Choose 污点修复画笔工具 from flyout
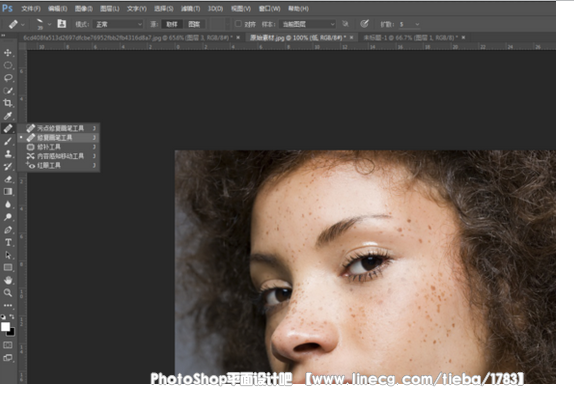The height and width of the screenshot is (396, 574). 59,128
